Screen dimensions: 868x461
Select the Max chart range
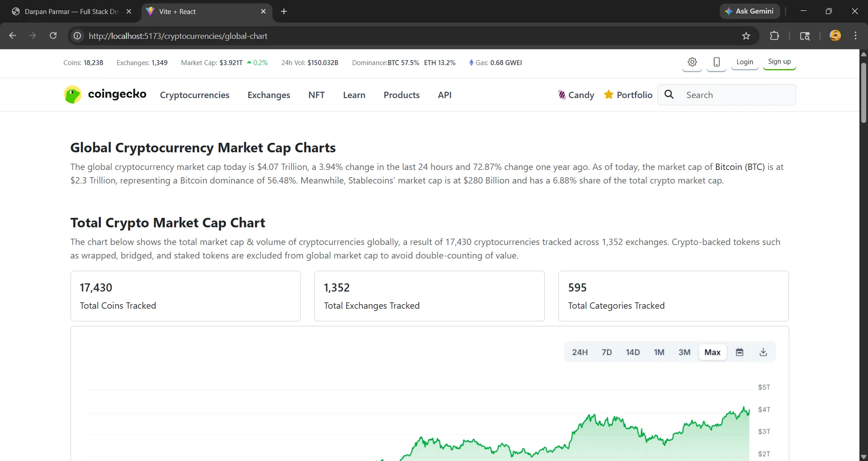[x=712, y=352]
